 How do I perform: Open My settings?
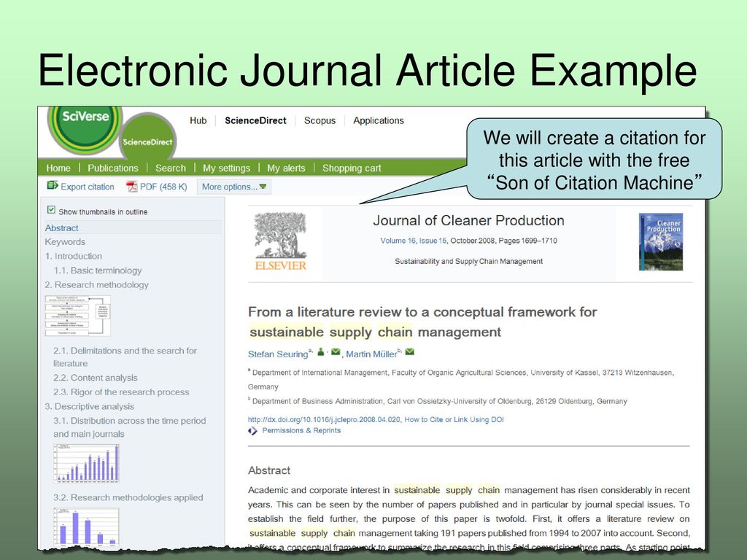click(x=226, y=168)
